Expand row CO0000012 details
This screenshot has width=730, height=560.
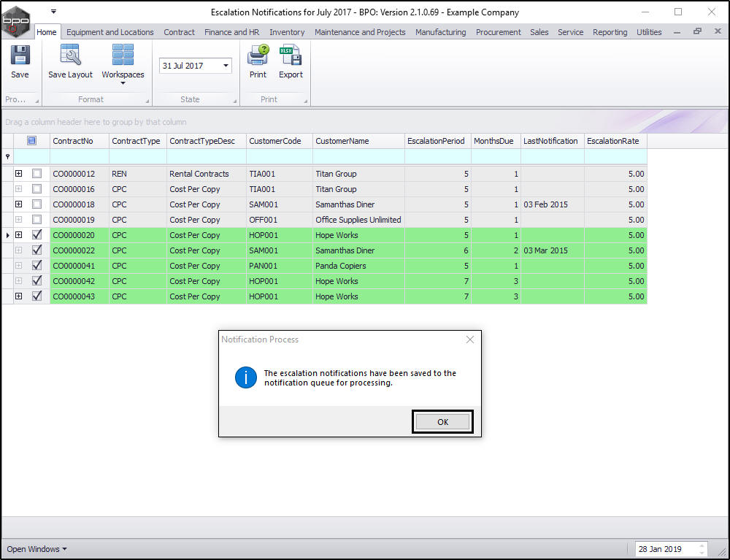click(x=19, y=174)
